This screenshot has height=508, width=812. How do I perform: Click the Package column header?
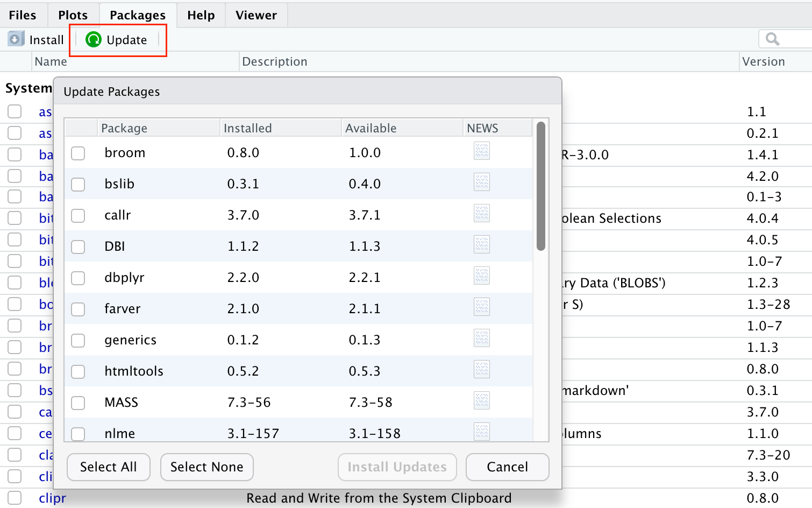(x=159, y=128)
